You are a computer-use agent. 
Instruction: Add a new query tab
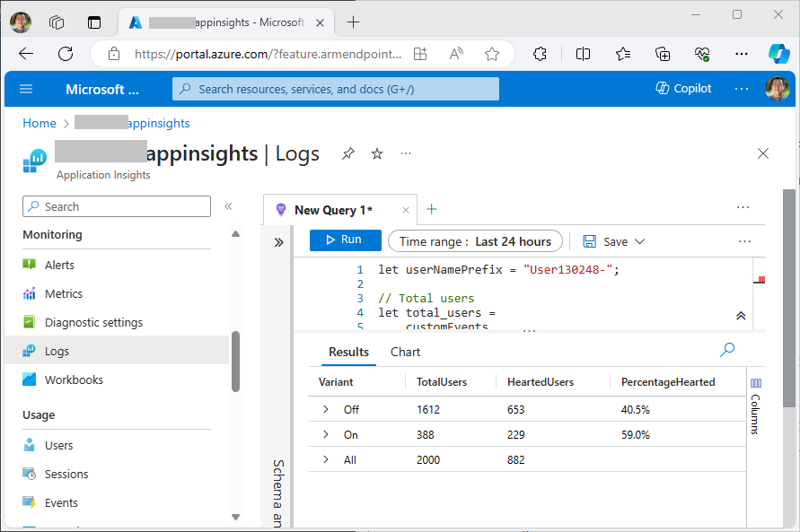tap(432, 209)
